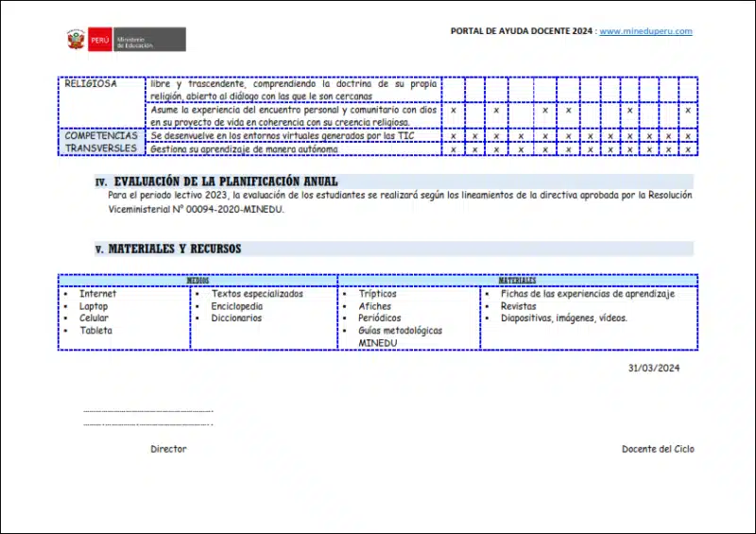Click first X in the encuentro personal row
The image size is (756, 534).
454,111
